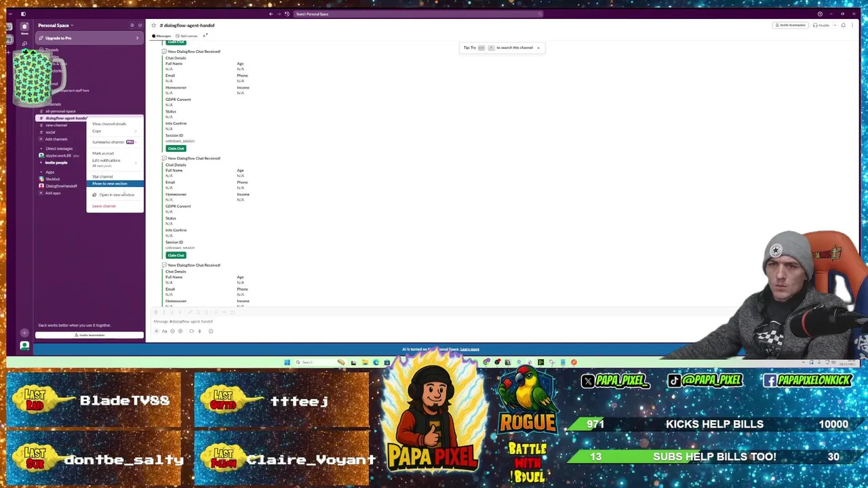Start a Huddle in this channel
The width and height of the screenshot is (868, 488).
tap(821, 25)
